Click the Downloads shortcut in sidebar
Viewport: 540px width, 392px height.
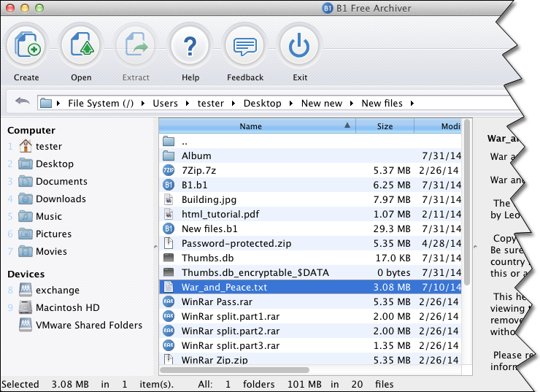point(61,199)
